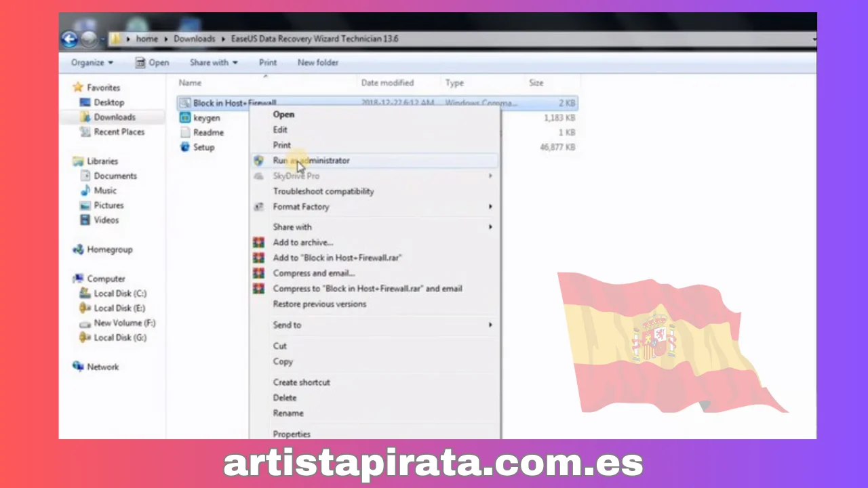Click the Favorites star icon
Screen dimensions: 868x488
coord(78,87)
